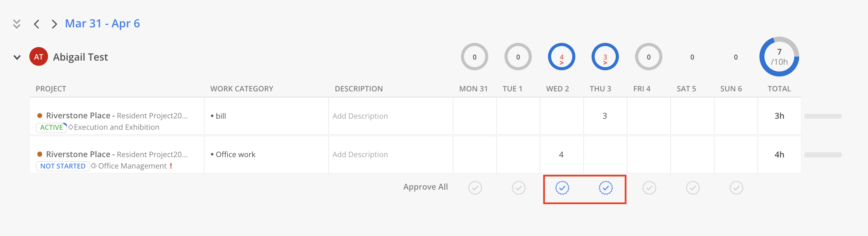Click Add Description for the bill row
The width and height of the screenshot is (868, 236).
pyautogui.click(x=360, y=116)
